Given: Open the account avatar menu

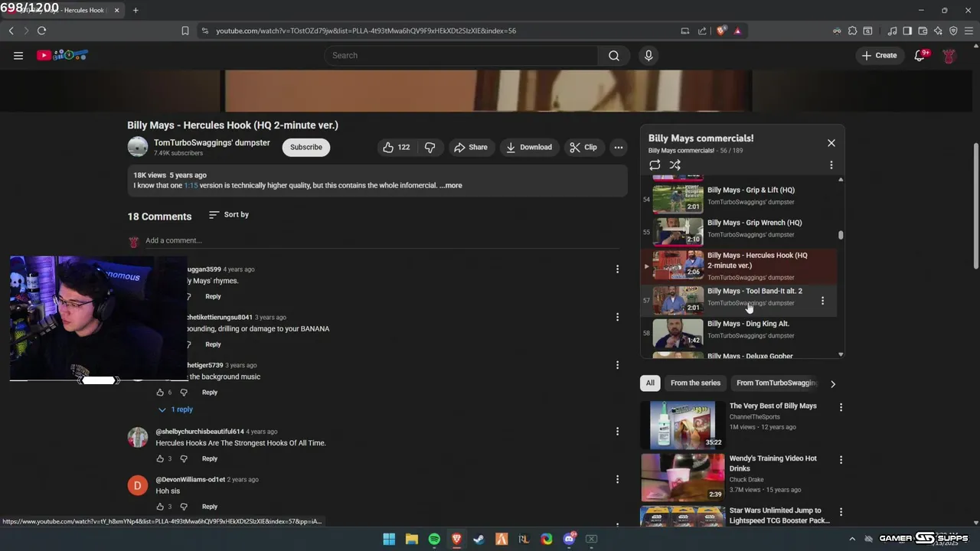Looking at the screenshot, I should click(x=949, y=55).
